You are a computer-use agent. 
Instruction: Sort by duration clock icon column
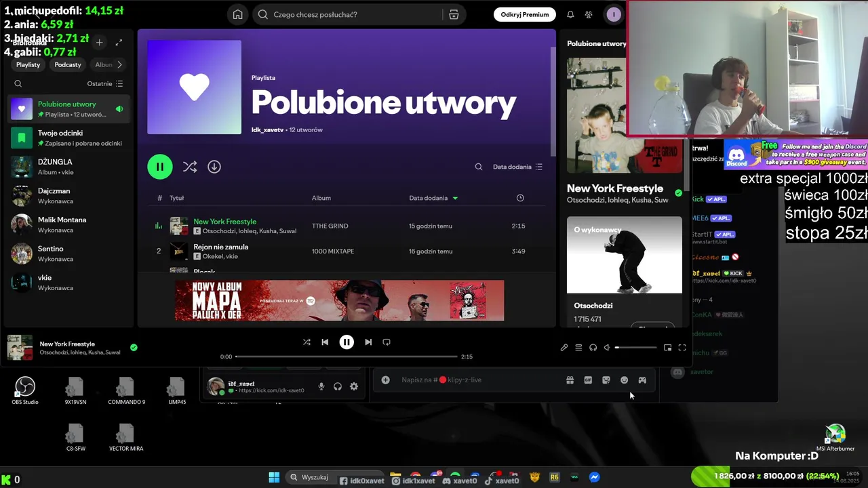coord(520,198)
